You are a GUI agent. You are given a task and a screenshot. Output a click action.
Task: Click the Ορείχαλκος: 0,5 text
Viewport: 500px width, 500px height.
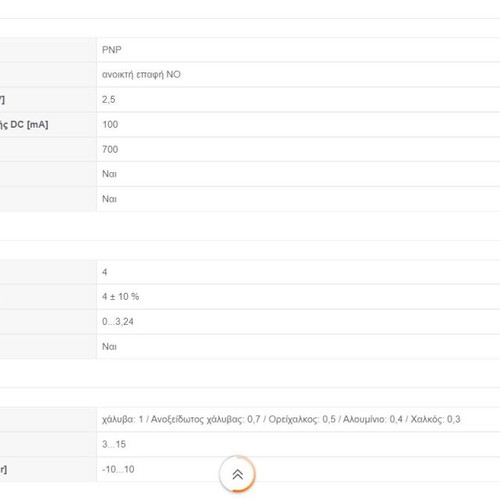pos(302,419)
